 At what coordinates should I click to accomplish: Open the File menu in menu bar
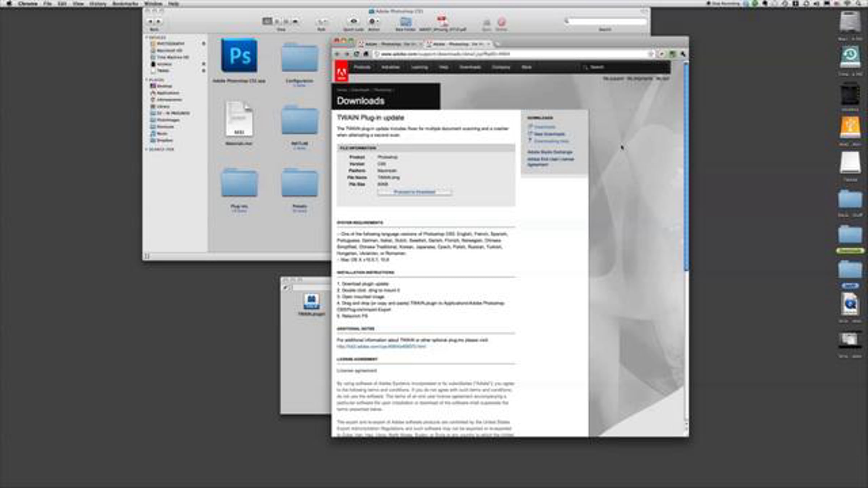click(x=47, y=4)
